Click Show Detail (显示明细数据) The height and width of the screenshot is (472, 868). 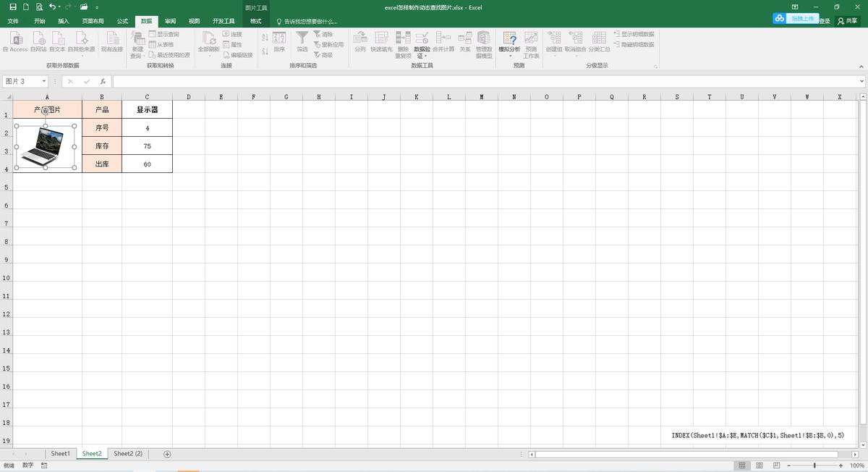pos(633,34)
